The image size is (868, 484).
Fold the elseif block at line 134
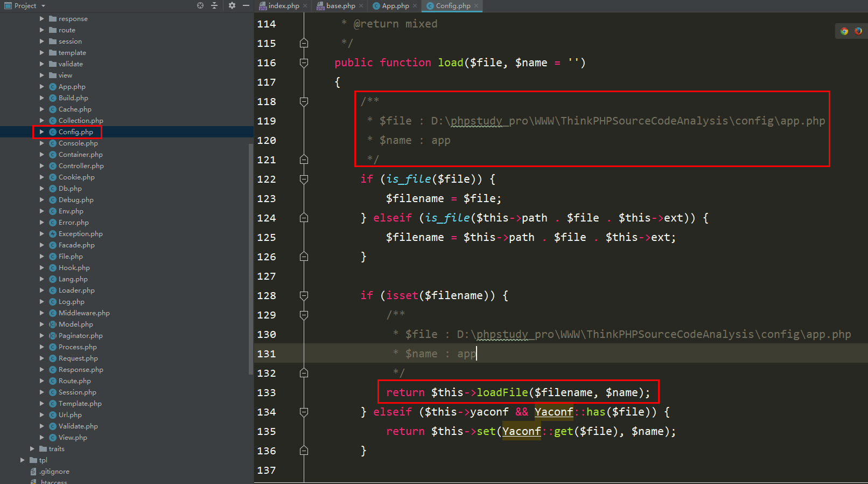click(304, 412)
